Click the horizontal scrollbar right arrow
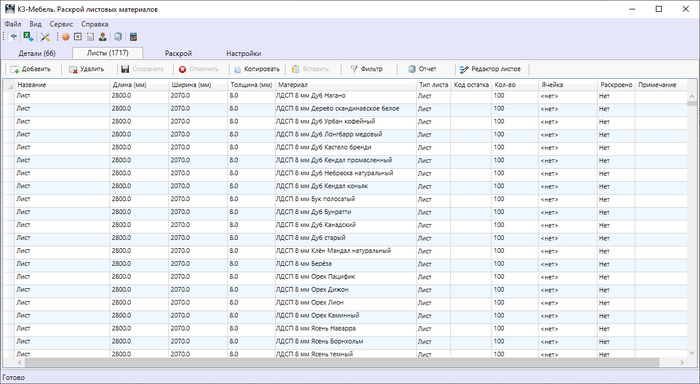Viewport: 700px width, 384px height. click(x=682, y=363)
